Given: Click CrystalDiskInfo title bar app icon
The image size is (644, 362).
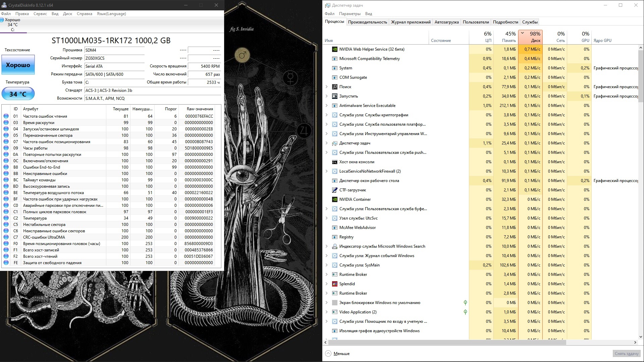Looking at the screenshot, I should coord(4,5).
